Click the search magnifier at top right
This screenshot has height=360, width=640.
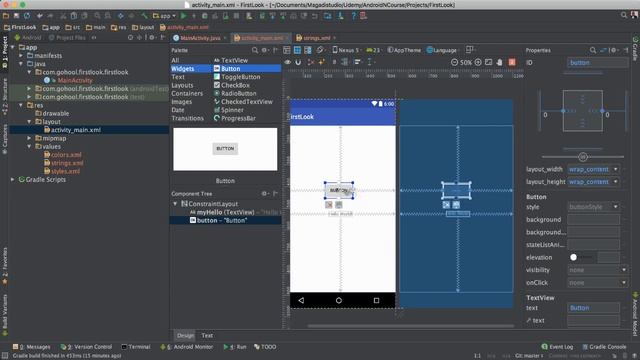pyautogui.click(x=624, y=15)
